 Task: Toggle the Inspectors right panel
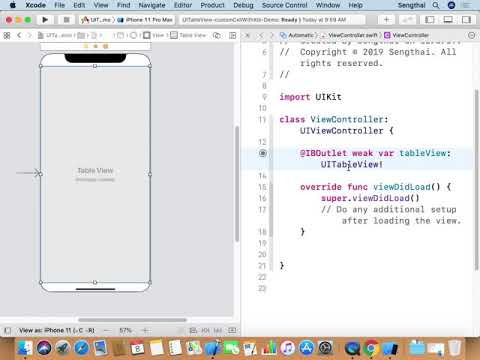pos(466,20)
